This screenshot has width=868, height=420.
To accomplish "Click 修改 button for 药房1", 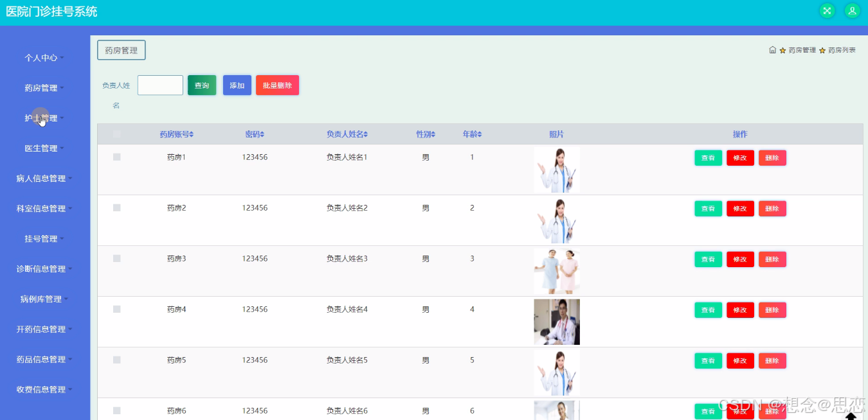I will [x=740, y=158].
